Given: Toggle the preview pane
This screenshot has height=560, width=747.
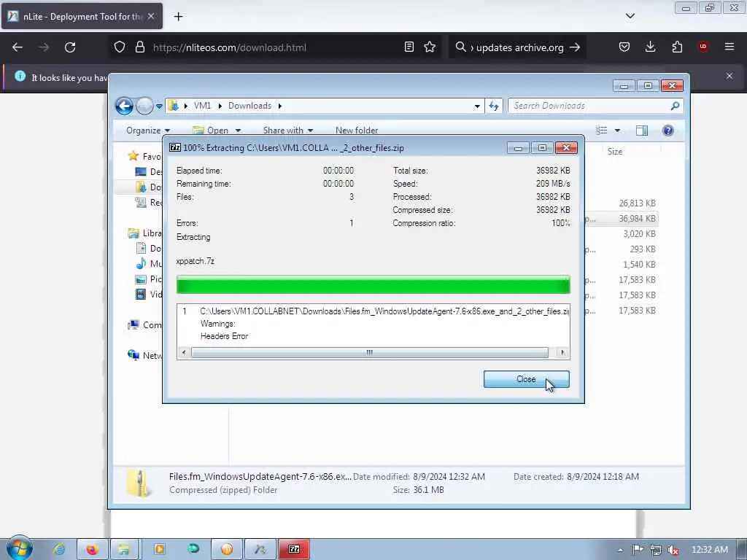Looking at the screenshot, I should tap(642, 131).
